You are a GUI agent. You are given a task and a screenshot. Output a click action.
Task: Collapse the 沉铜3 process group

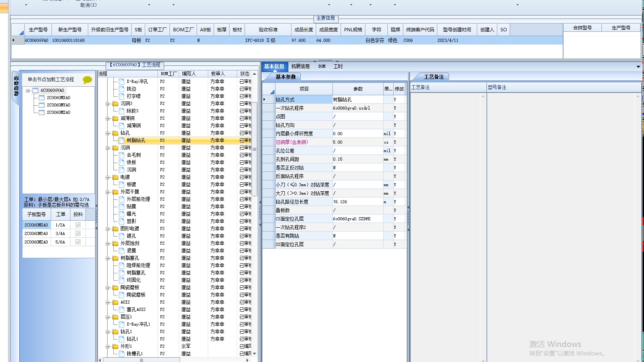coord(108,104)
